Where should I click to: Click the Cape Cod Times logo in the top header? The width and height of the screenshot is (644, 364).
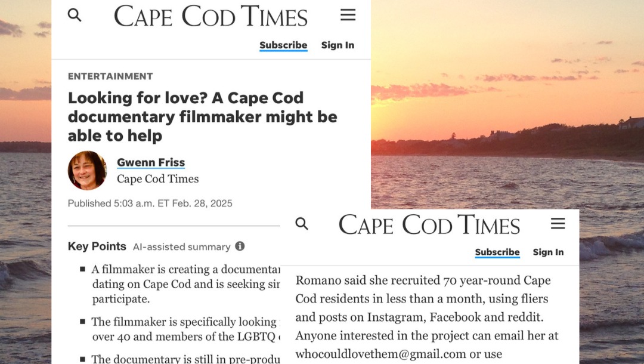210,17
